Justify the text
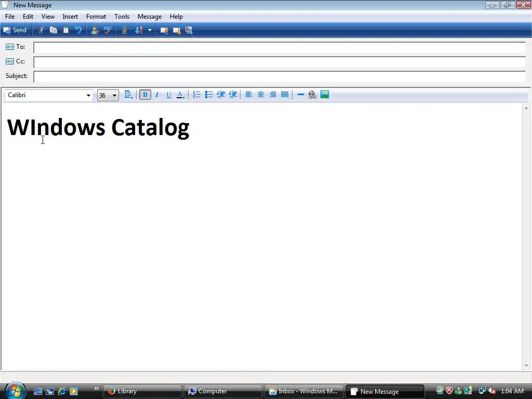Viewport: 532px width, 399px height. (285, 95)
